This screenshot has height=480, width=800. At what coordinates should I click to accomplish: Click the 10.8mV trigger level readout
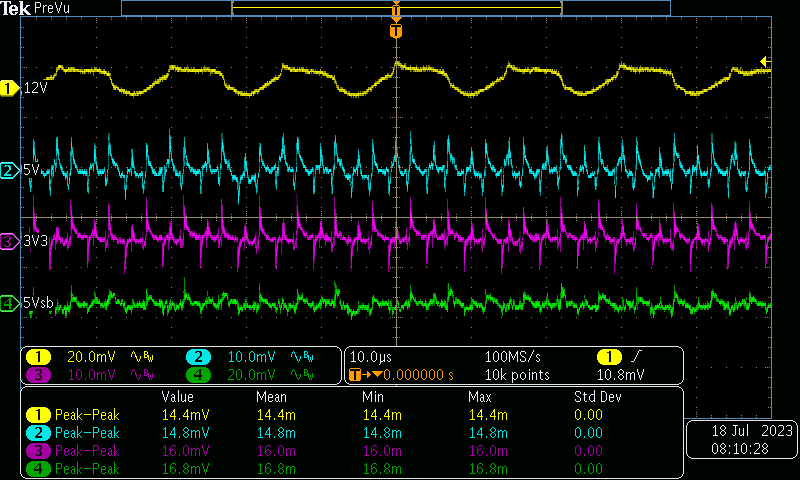coord(621,375)
